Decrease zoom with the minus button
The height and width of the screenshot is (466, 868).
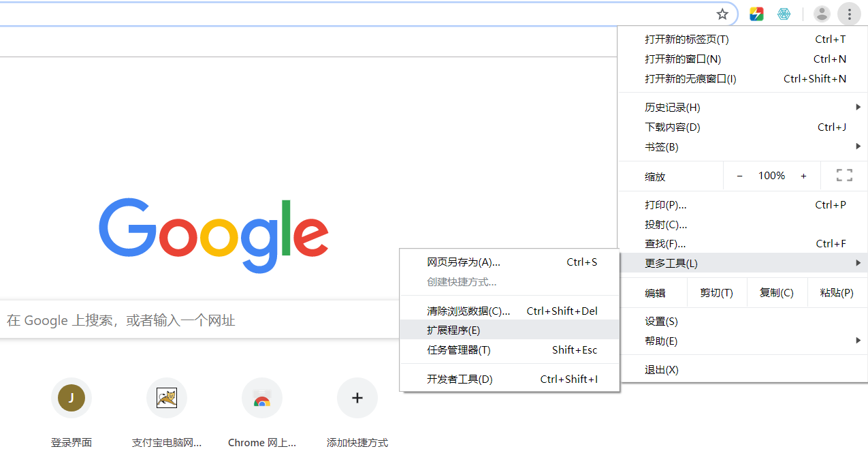740,176
